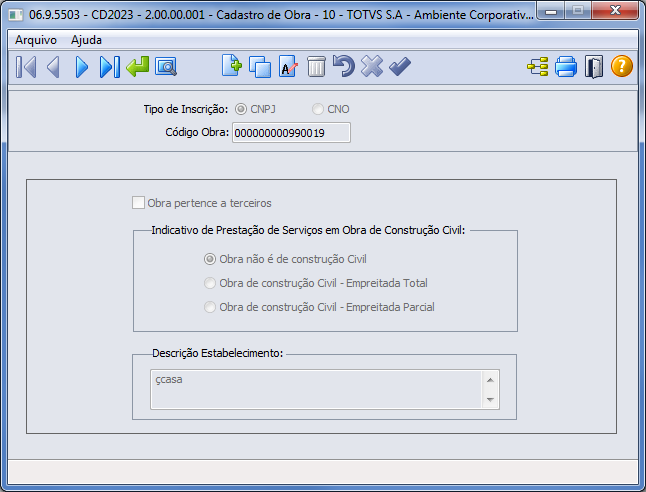Click the green go-to record arrow

(x=138, y=67)
